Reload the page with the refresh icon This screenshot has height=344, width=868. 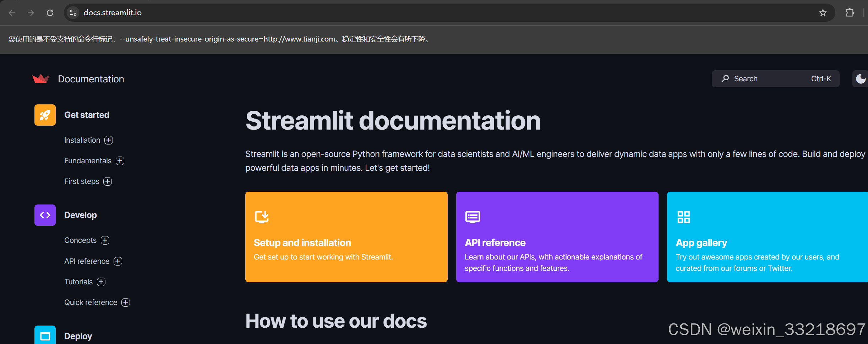coord(50,13)
